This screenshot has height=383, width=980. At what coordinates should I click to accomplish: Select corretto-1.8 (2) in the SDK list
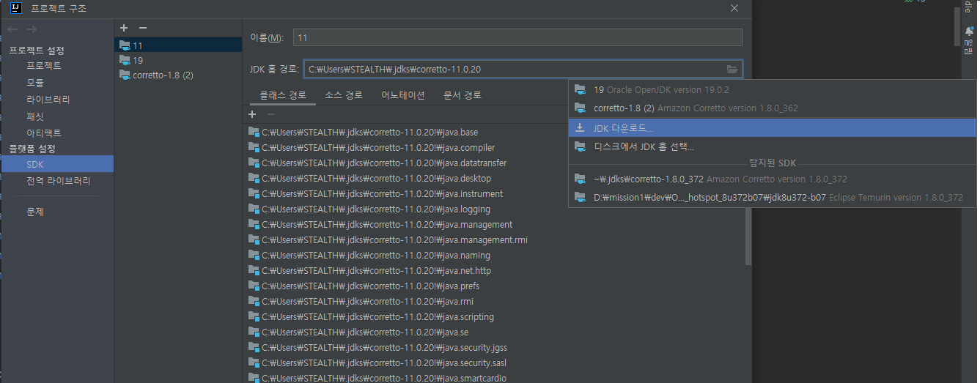pos(177,75)
